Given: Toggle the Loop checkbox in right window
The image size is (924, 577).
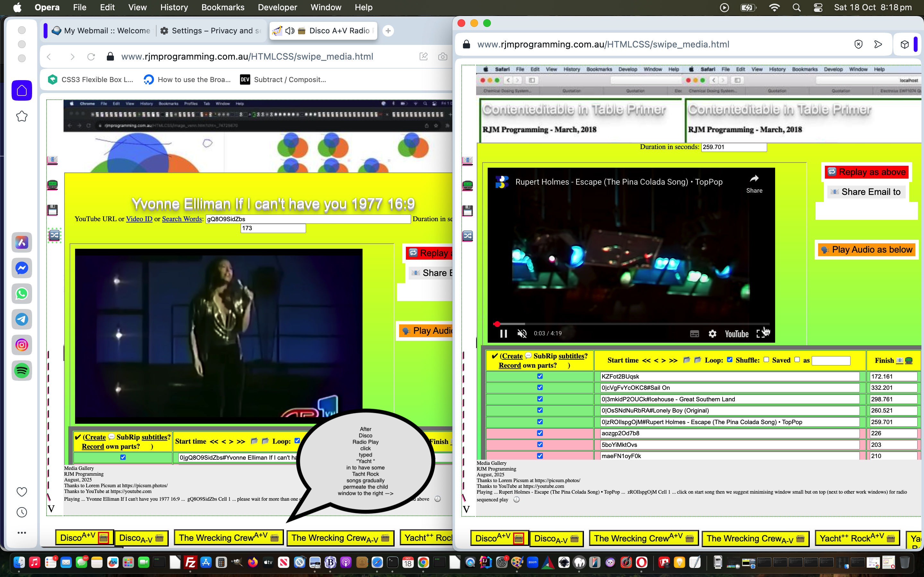Looking at the screenshot, I should [x=730, y=359].
